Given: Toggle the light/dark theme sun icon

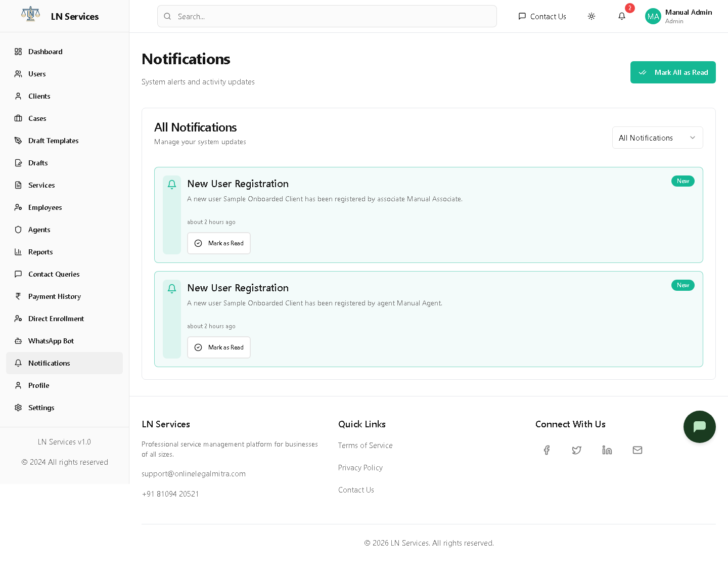Looking at the screenshot, I should pos(591,16).
